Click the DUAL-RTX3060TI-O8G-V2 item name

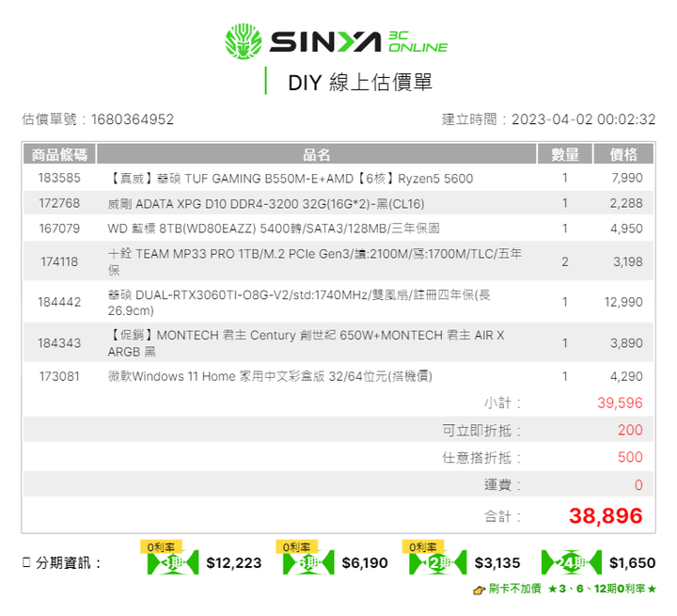click(x=299, y=303)
